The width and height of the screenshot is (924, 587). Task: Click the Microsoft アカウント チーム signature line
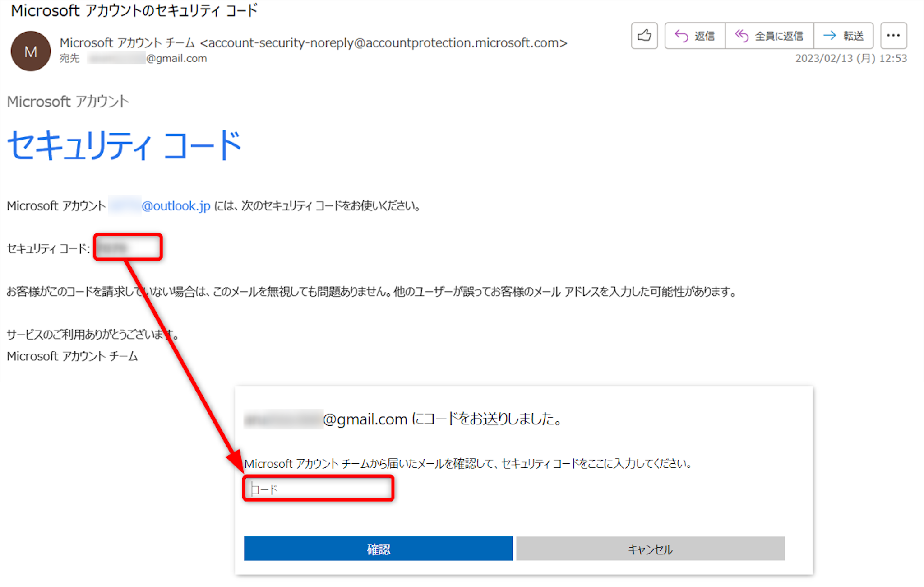coord(72,356)
